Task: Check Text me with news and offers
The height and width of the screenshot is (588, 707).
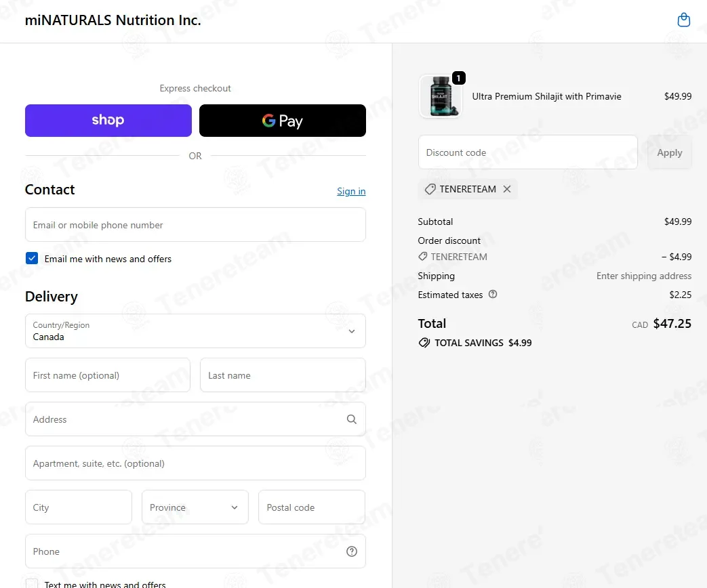Action: click(32, 584)
